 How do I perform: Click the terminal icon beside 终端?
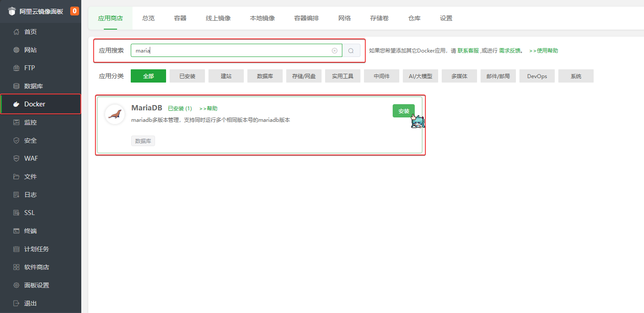[x=16, y=231]
